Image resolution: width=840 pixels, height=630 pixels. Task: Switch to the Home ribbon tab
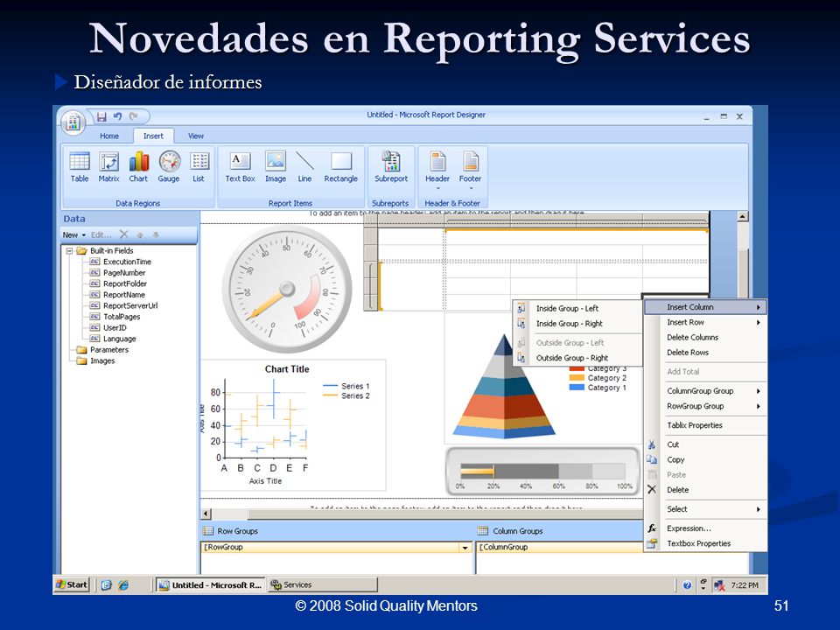click(109, 136)
